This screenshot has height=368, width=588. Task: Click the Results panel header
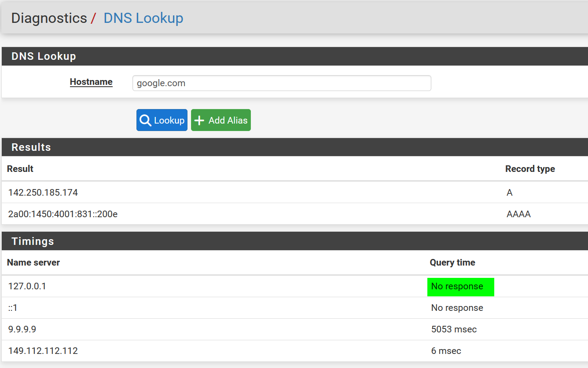click(x=31, y=147)
